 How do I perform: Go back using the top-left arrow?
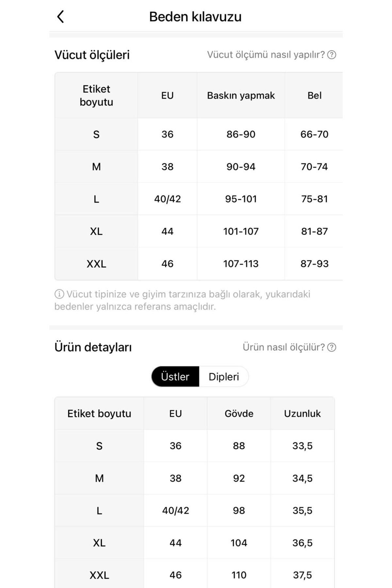click(60, 17)
